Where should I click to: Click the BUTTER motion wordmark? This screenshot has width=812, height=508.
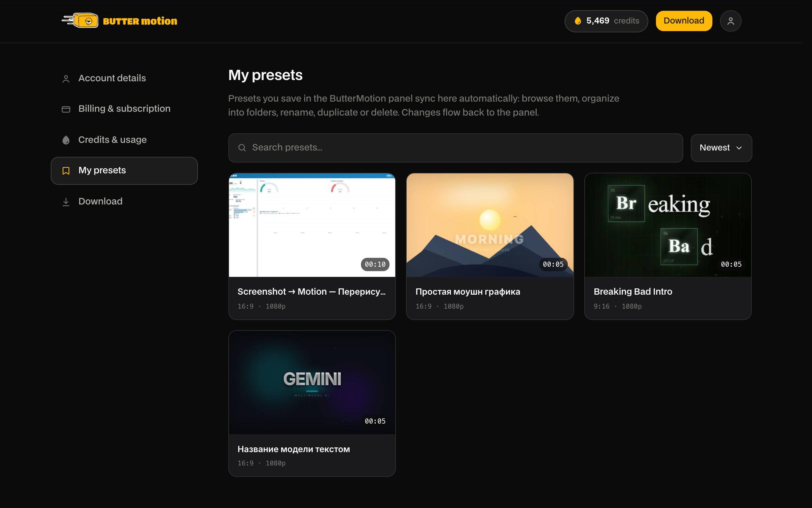[140, 21]
